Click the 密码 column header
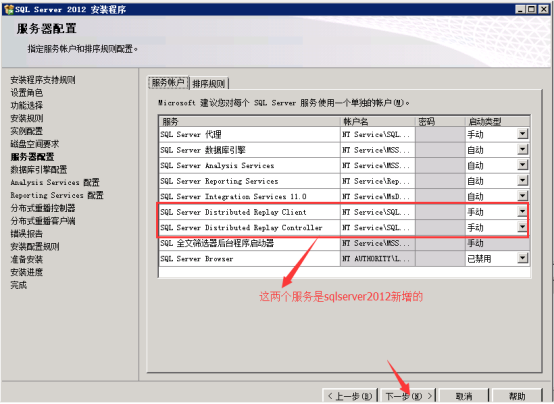Image resolution: width=554 pixels, height=404 pixels. coord(440,122)
